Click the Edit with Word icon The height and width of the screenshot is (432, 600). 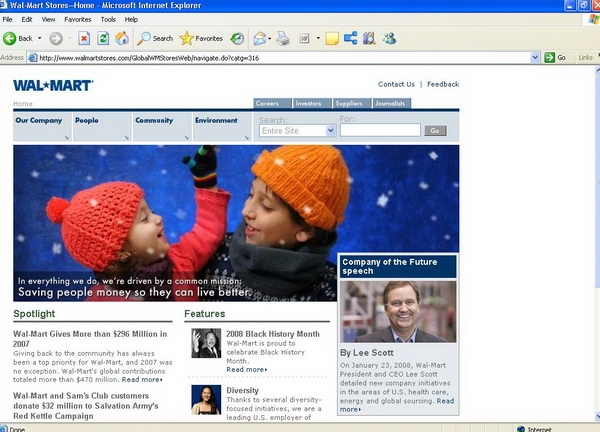304,38
